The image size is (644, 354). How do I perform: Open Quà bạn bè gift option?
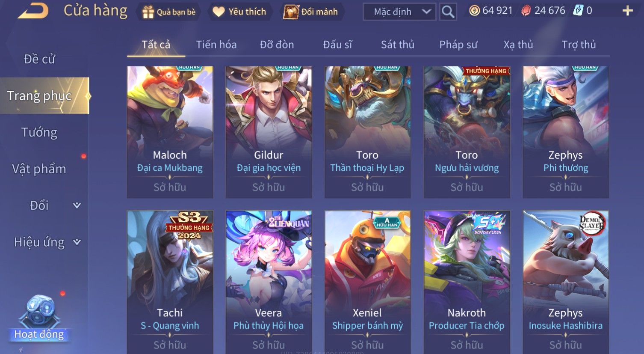pyautogui.click(x=169, y=12)
